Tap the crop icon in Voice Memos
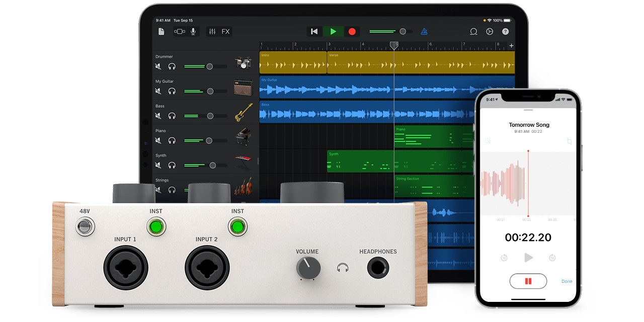This screenshot has width=644, height=322. 569,141
